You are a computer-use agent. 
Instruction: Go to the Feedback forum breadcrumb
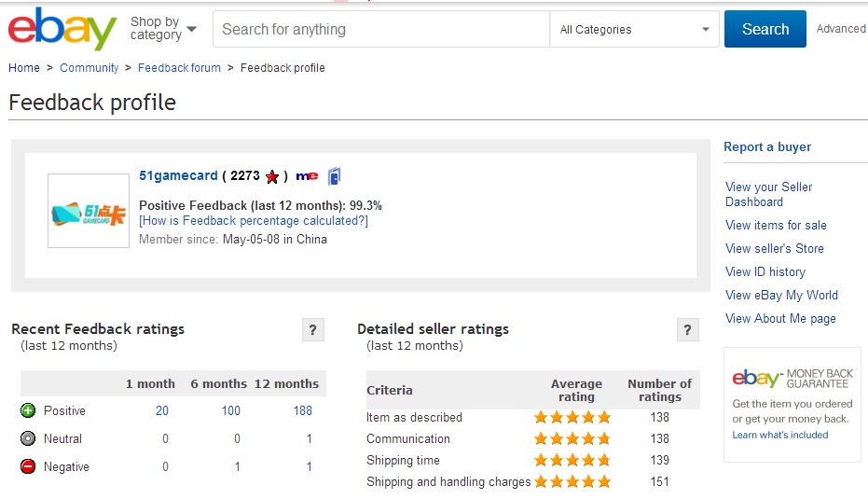click(x=179, y=68)
